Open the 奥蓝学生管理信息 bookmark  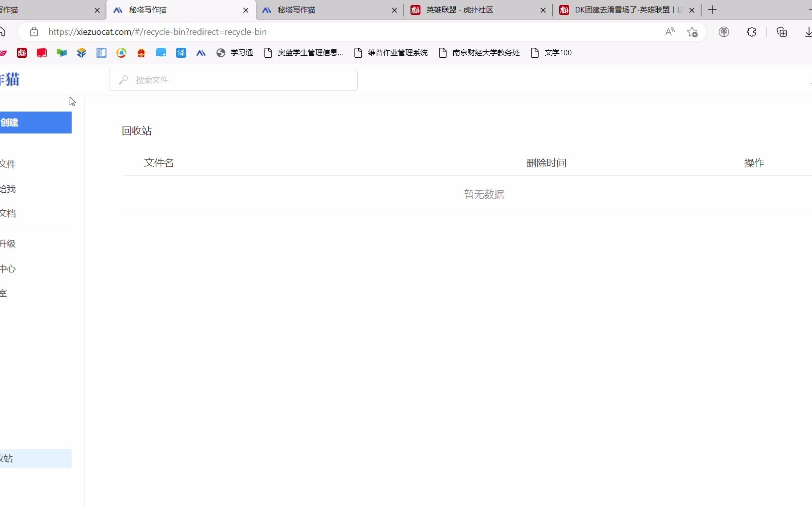(x=304, y=53)
